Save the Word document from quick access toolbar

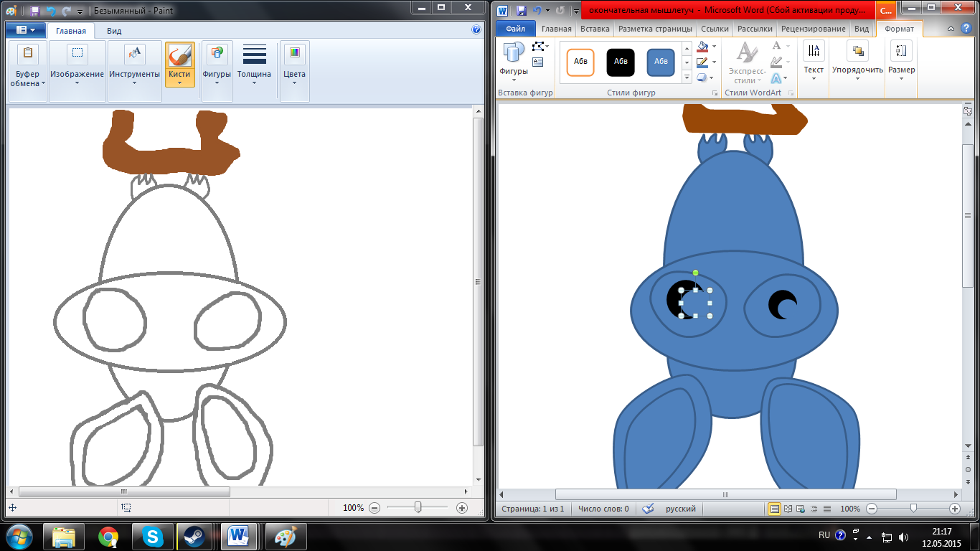(x=522, y=11)
